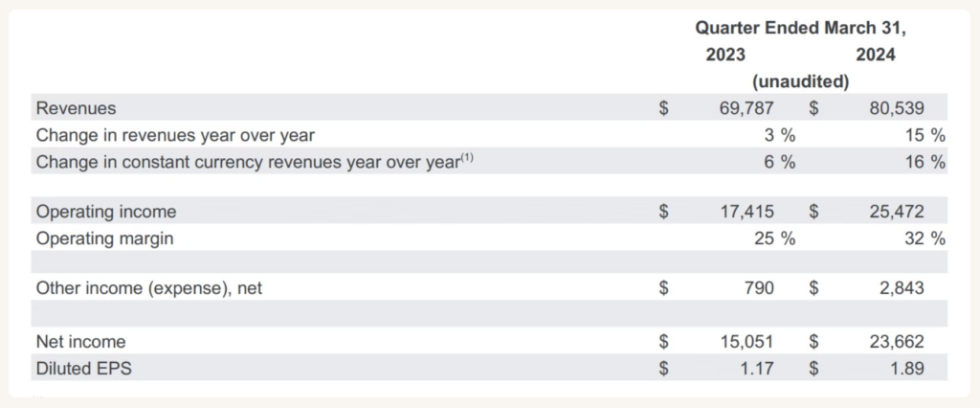Select 2024 operating income 25,472
This screenshot has height=408, width=980.
tap(896, 212)
